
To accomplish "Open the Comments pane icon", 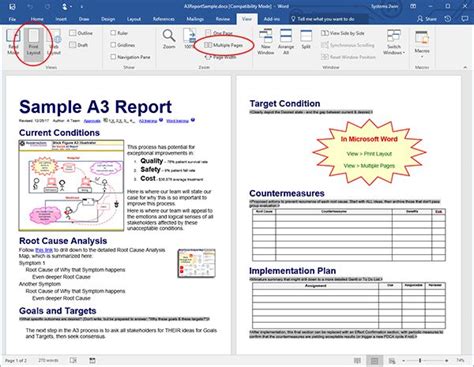I will 465,19.
